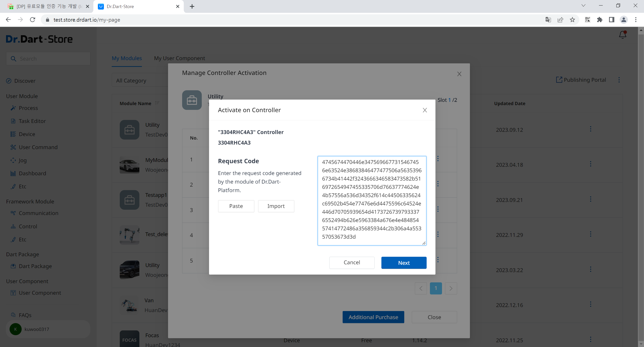Select the My Modules tab
The image size is (644, 347).
(127, 58)
